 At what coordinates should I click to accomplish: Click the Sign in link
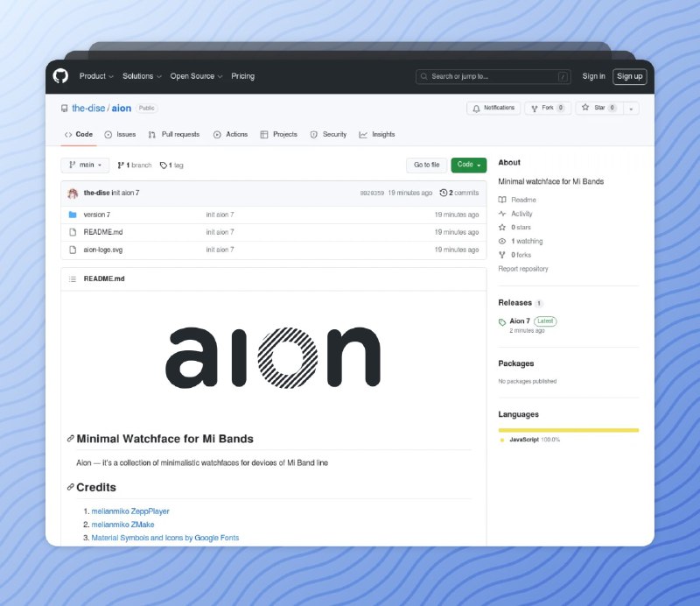(593, 76)
